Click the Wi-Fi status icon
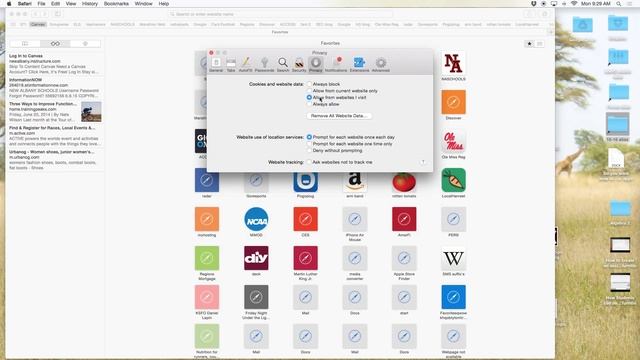This screenshot has width=640, height=360. point(574,4)
